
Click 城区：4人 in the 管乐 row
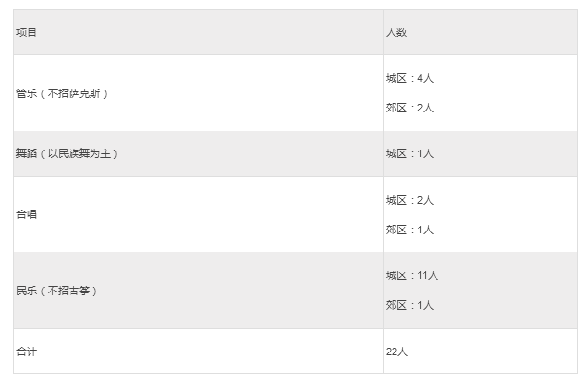pos(410,78)
